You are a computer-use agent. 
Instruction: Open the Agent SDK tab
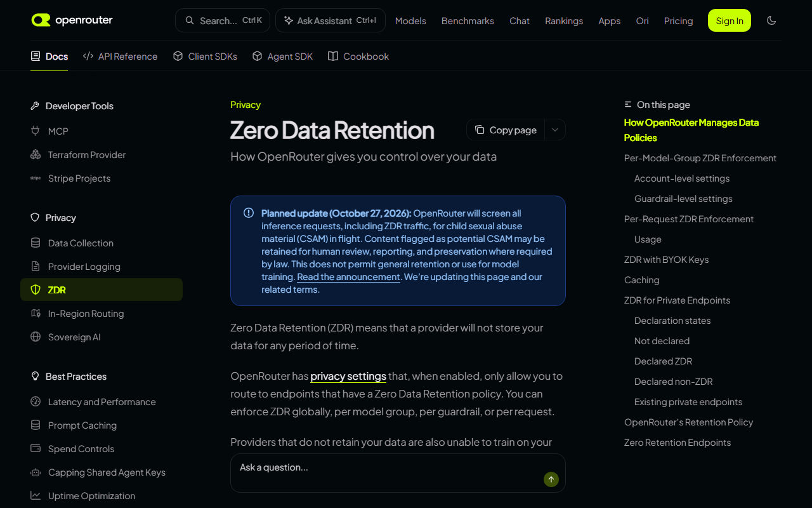click(x=283, y=56)
